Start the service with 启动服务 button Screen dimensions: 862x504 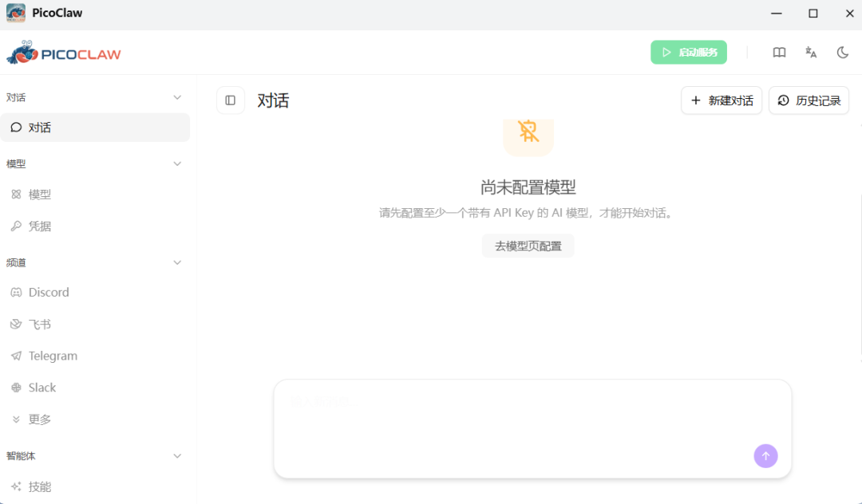pos(688,52)
